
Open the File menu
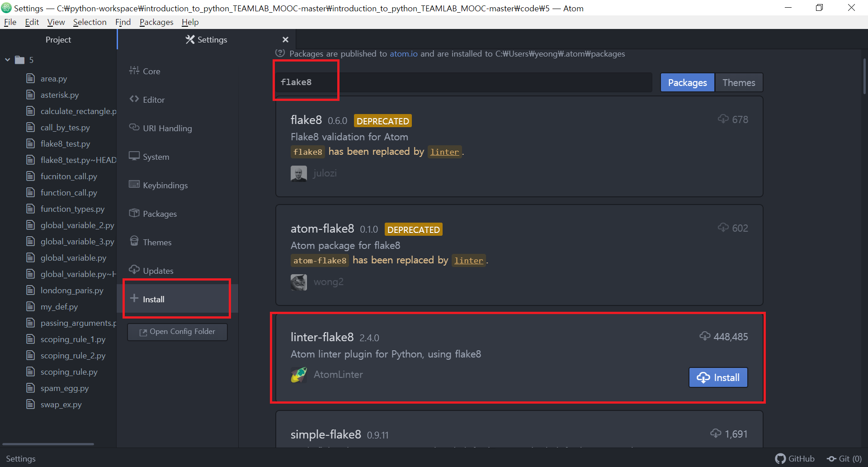[x=10, y=22]
